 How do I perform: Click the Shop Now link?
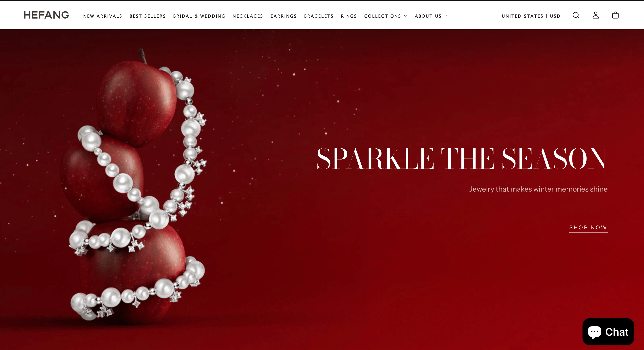(x=588, y=228)
